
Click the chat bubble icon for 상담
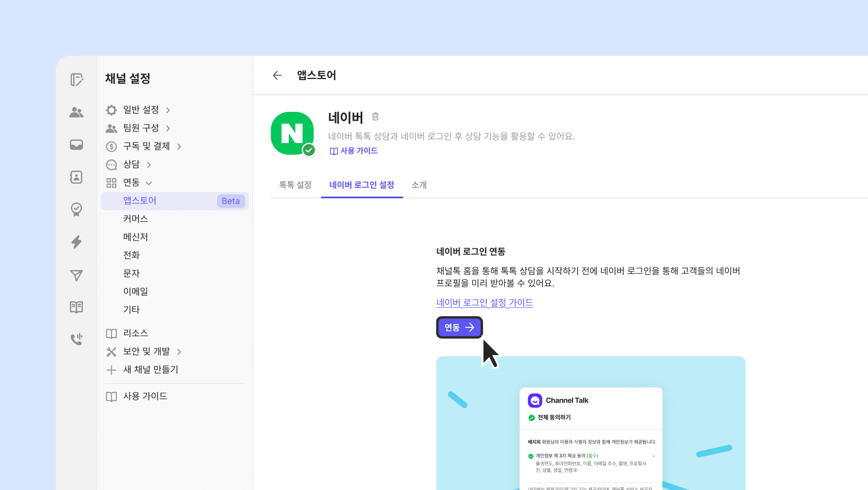[x=111, y=165]
